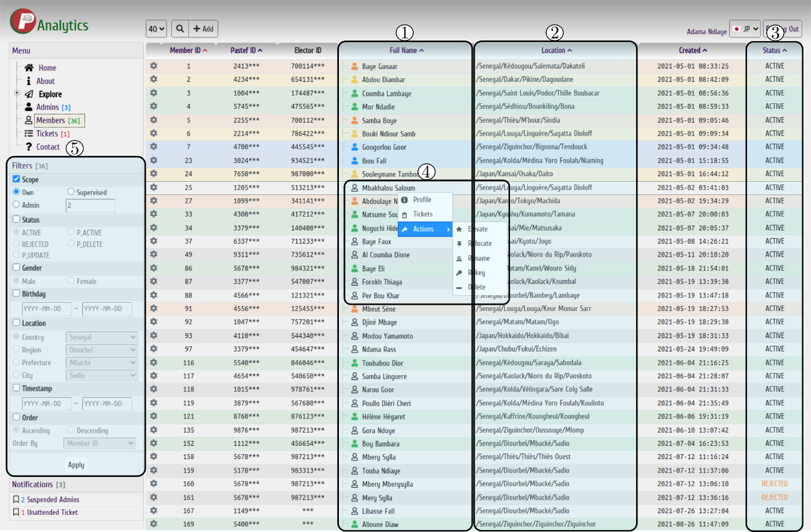
Task: Open the page size dropdown showing 40
Action: tap(156, 28)
